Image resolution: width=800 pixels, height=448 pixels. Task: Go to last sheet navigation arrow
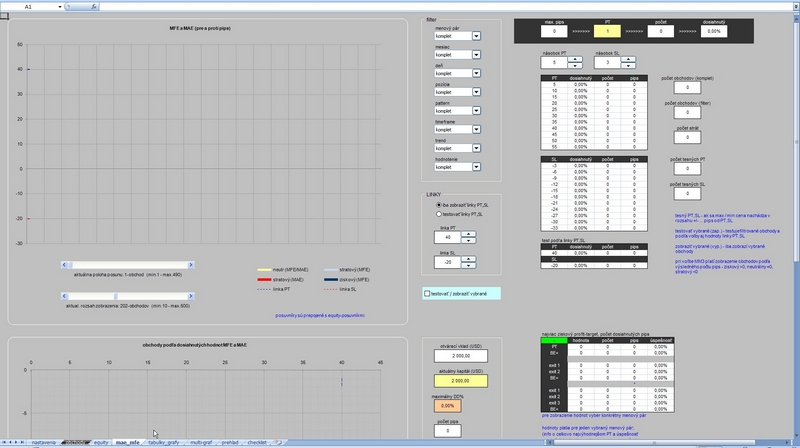point(22,442)
